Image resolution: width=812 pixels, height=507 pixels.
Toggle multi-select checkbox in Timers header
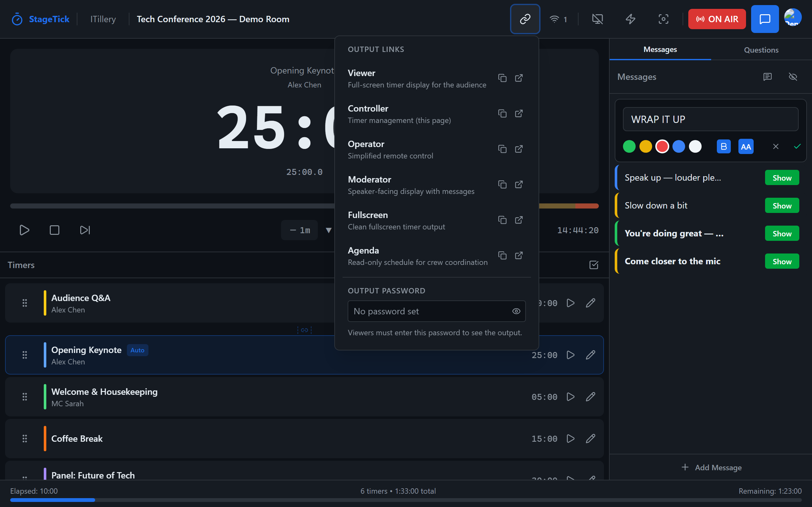593,265
